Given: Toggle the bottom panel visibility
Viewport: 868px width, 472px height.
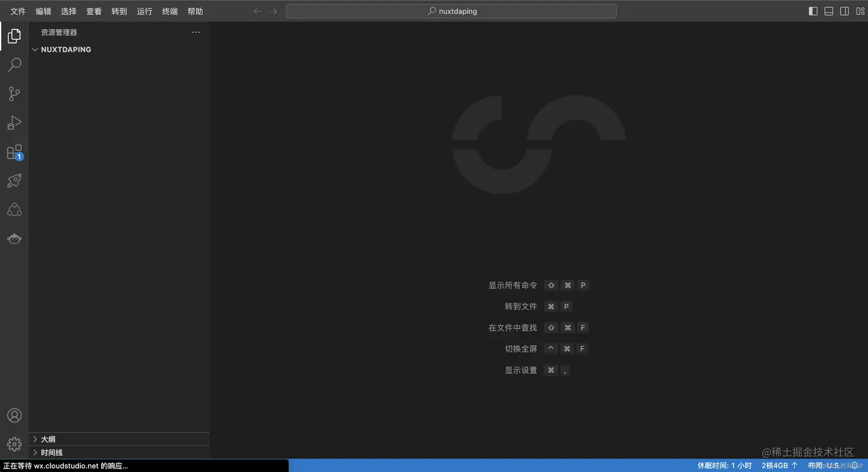Looking at the screenshot, I should (x=828, y=11).
